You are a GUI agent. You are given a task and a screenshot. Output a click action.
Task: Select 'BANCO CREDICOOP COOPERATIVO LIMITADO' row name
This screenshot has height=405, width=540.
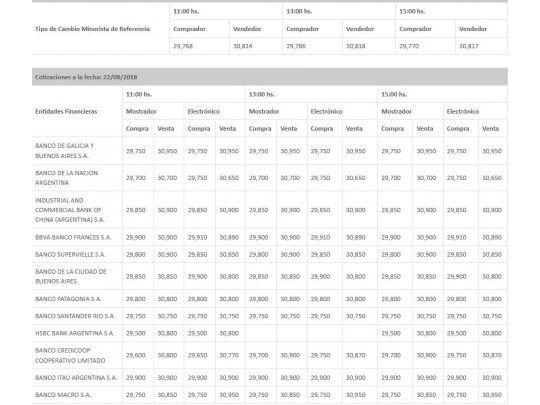pos(70,355)
